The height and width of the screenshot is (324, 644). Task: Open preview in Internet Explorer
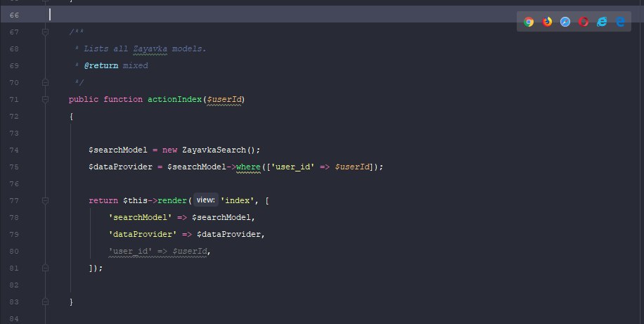[602, 22]
